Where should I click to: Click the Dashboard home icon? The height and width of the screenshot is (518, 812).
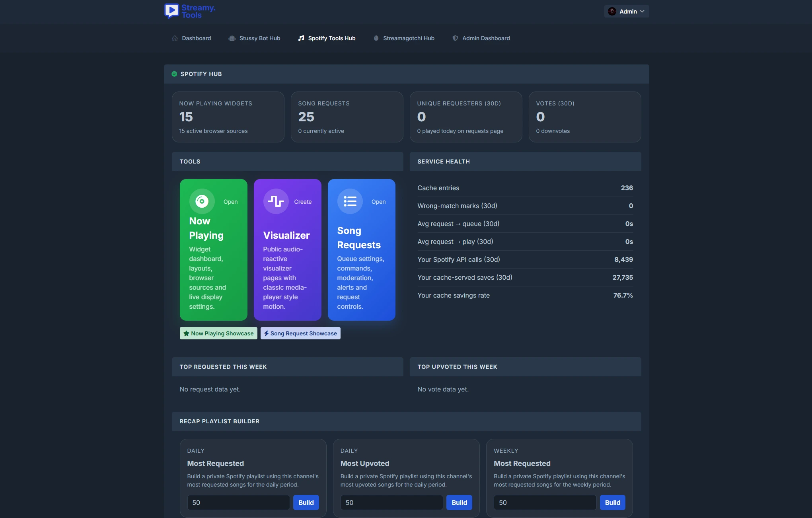[x=175, y=38]
